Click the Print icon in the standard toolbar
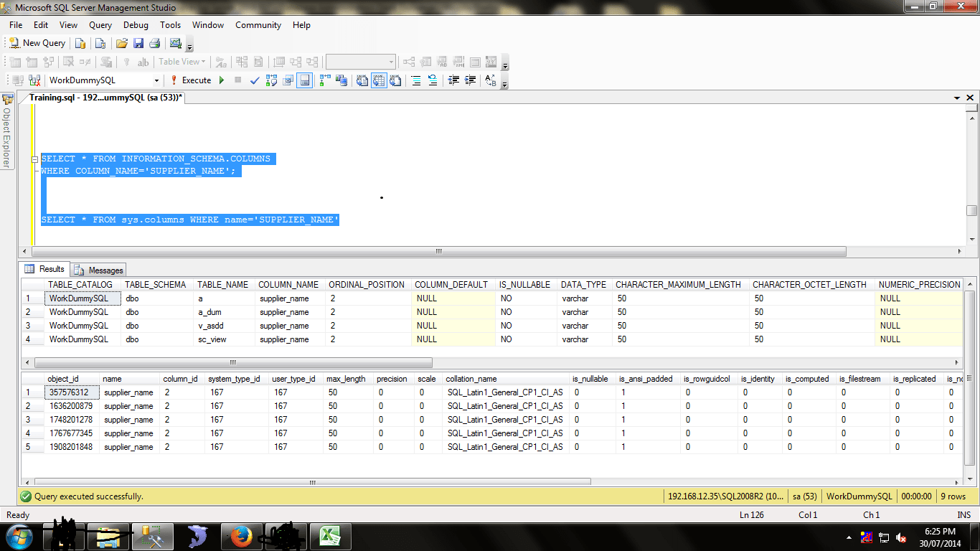The height and width of the screenshot is (551, 980). pyautogui.click(x=154, y=43)
